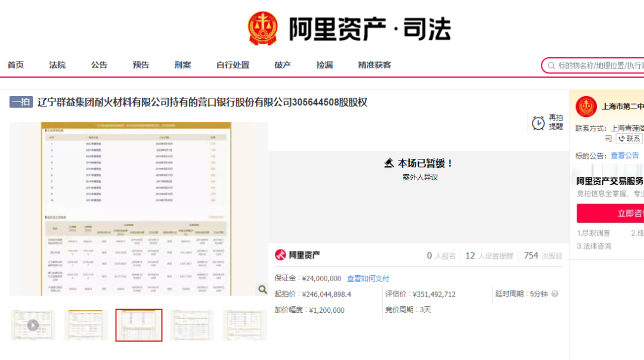Open the 预告 nav item

tap(141, 65)
